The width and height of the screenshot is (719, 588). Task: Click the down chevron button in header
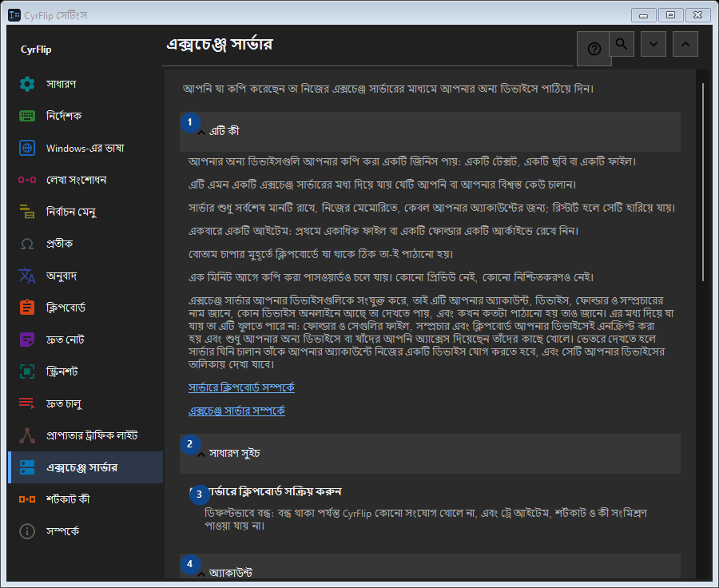pyautogui.click(x=653, y=44)
